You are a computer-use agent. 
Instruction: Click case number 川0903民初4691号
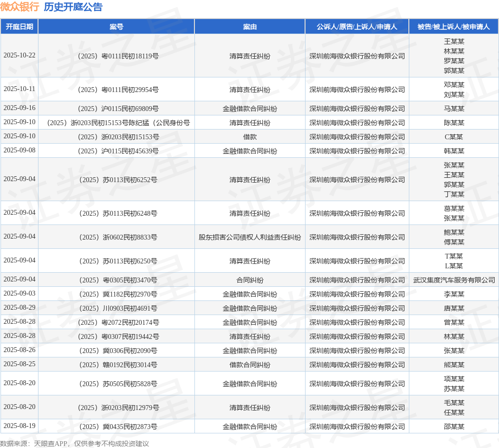tap(118, 308)
